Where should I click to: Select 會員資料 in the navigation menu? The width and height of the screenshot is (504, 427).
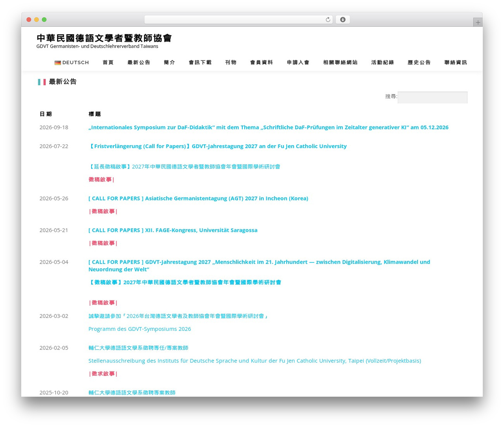[x=261, y=63]
